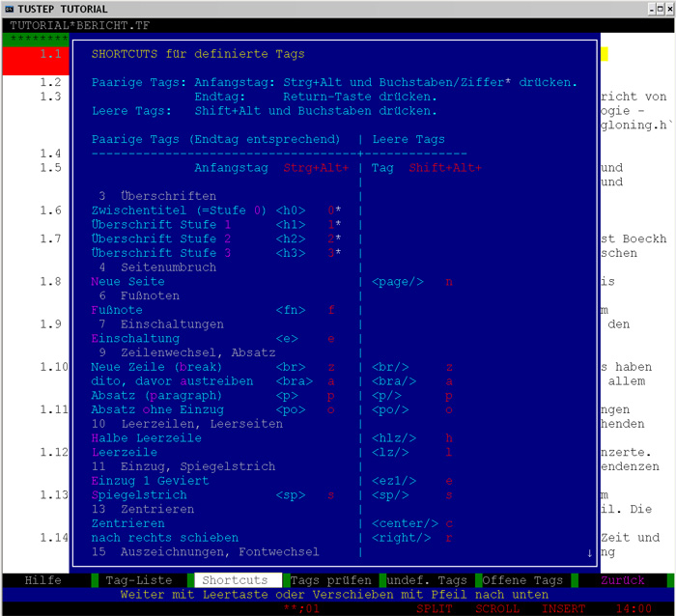Run the Tags prüfen check

(x=331, y=580)
